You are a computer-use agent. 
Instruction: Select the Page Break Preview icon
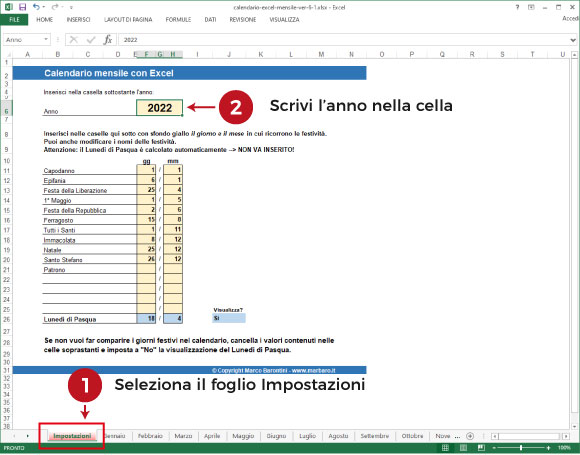pos(481,448)
